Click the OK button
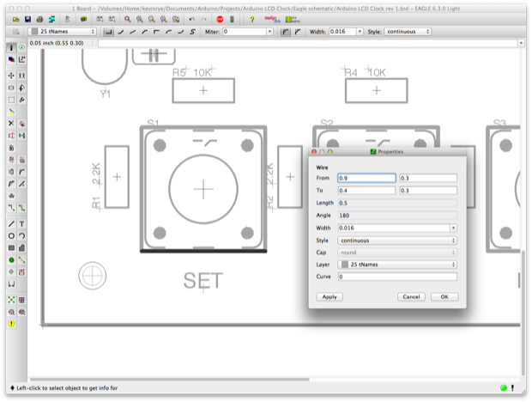Viewport: 532px width, 402px height. (x=444, y=296)
